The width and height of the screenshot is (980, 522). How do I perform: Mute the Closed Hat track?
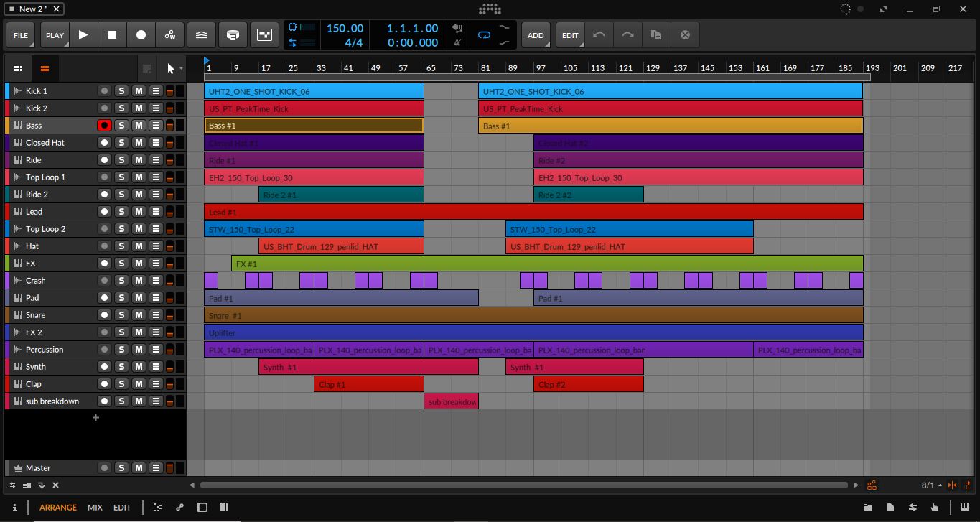coord(139,143)
